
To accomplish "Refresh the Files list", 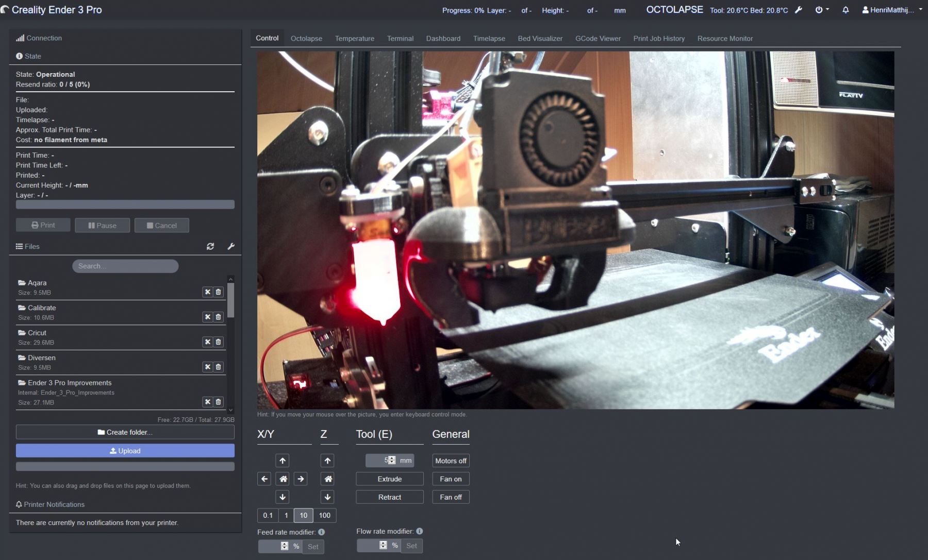I will (x=210, y=247).
